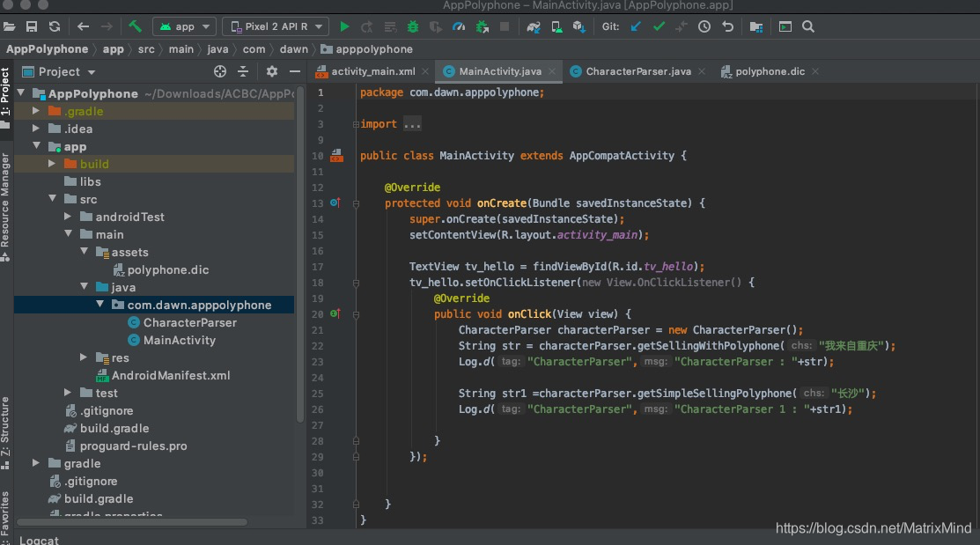Open AndroidManifest.xml in the project tree
The width and height of the screenshot is (980, 545).
click(x=170, y=375)
